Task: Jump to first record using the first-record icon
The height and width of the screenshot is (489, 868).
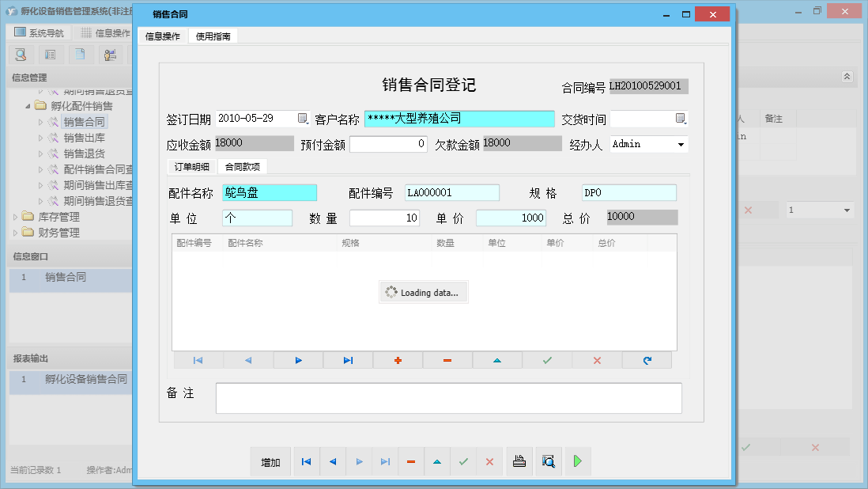Action: (x=306, y=461)
